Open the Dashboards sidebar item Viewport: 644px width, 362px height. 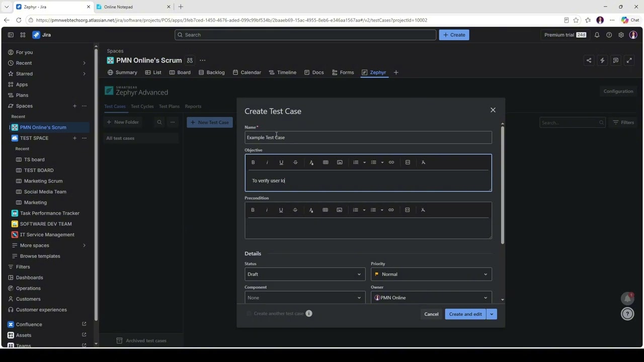pyautogui.click(x=29, y=278)
